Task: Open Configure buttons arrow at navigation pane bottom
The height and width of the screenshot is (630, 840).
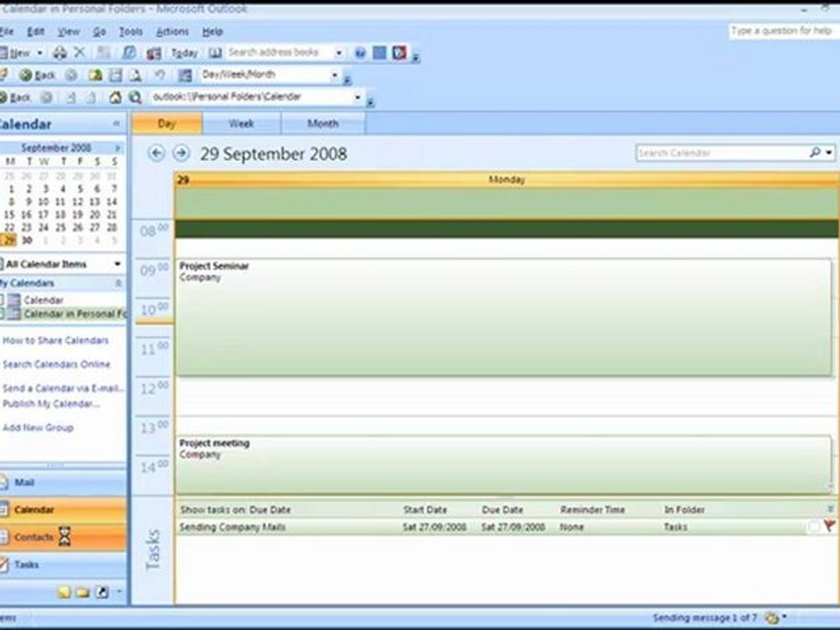Action: [120, 591]
